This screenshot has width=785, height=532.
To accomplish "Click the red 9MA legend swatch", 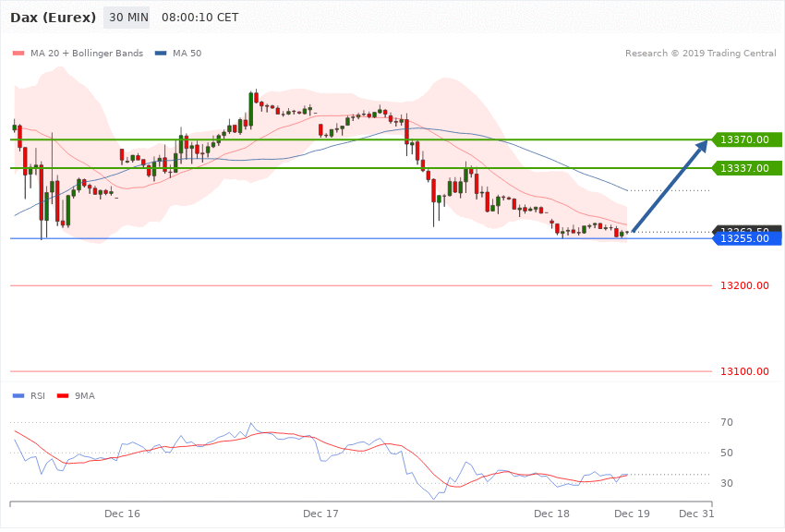I will tap(63, 396).
